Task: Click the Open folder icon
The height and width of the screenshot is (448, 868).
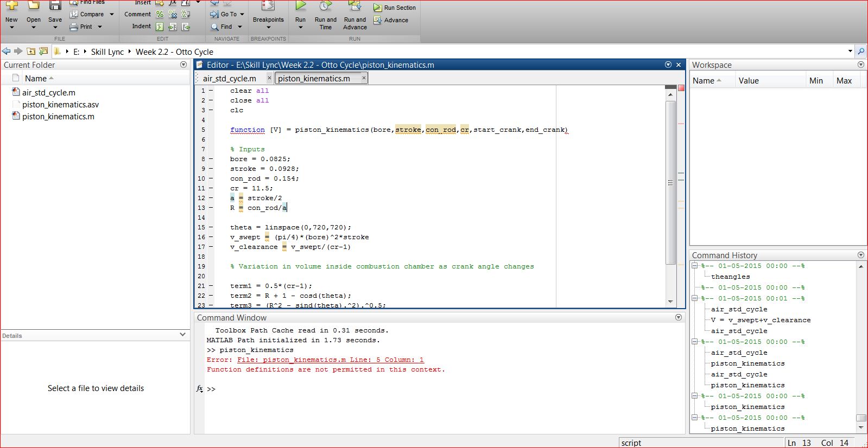Action: [x=34, y=5]
